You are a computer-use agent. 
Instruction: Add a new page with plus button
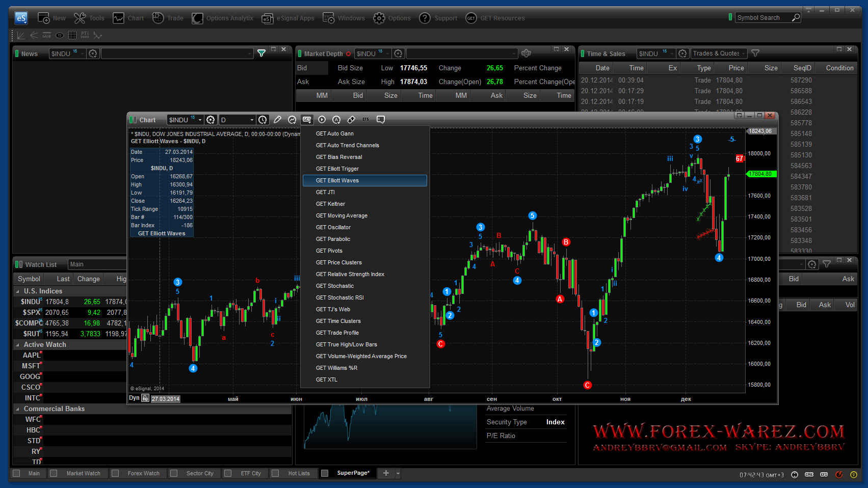(x=386, y=473)
